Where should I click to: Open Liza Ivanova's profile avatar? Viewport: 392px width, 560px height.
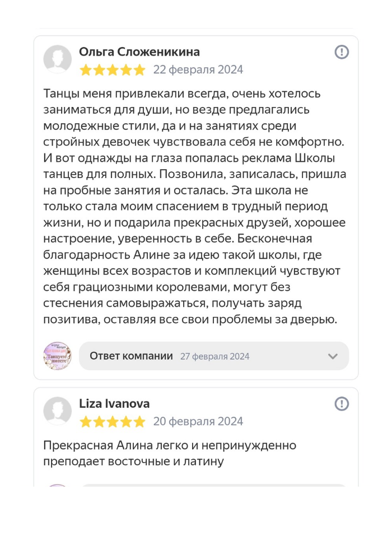58,410
